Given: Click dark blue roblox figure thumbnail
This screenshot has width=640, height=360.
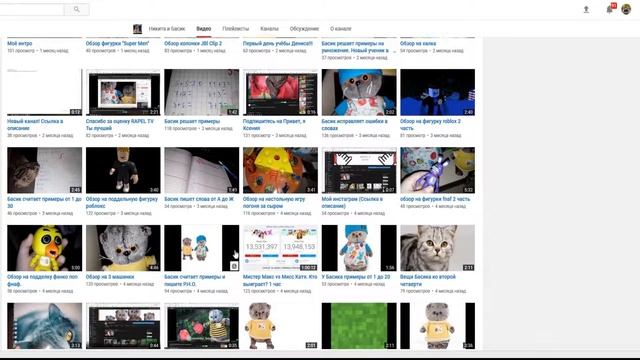Looking at the screenshot, I should click(438, 92).
